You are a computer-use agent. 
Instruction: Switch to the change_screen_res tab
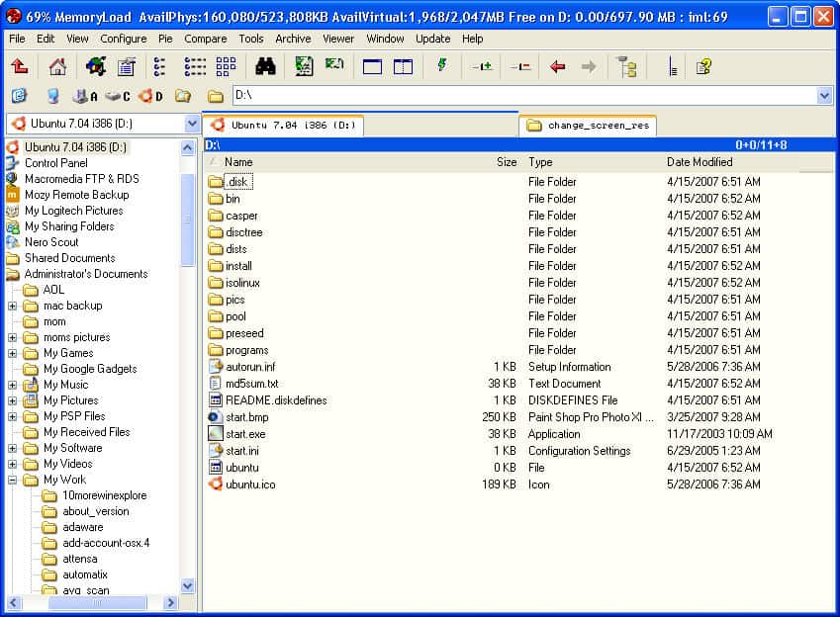tap(587, 126)
